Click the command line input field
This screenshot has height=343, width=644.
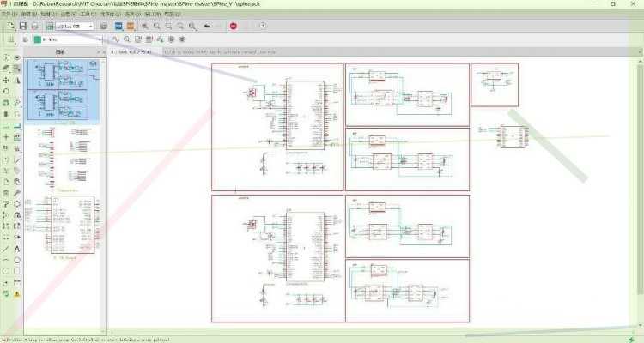(x=400, y=52)
